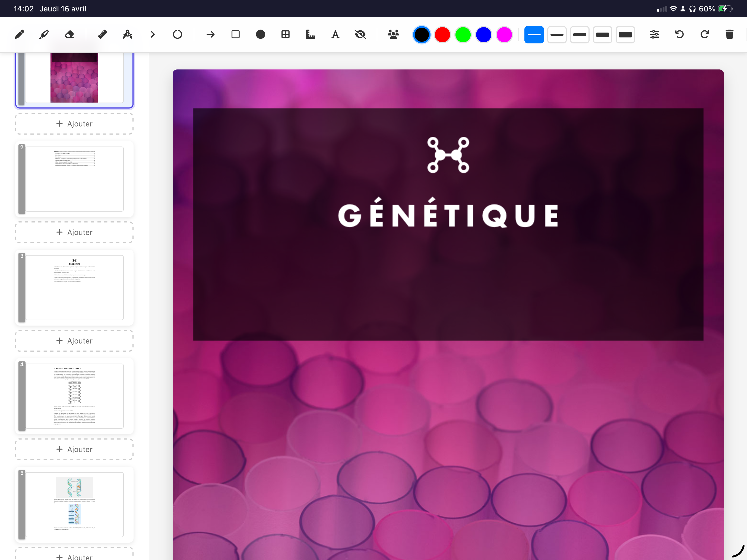This screenshot has width=747, height=560.
Task: Tap the clock showing 14:02
Action: click(24, 9)
